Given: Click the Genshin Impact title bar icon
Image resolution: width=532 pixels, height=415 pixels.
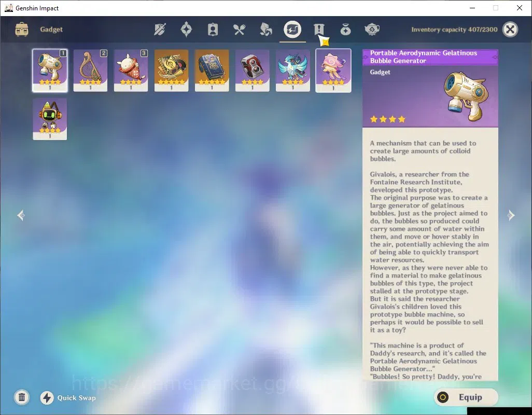Looking at the screenshot, I should [9, 8].
